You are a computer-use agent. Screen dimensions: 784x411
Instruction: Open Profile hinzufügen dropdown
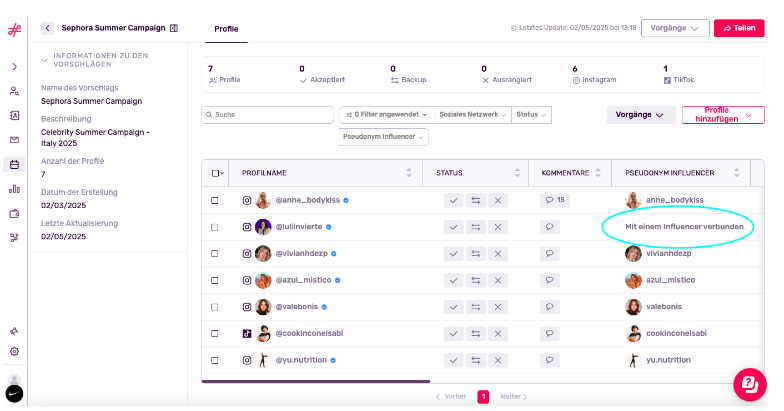pyautogui.click(x=723, y=115)
